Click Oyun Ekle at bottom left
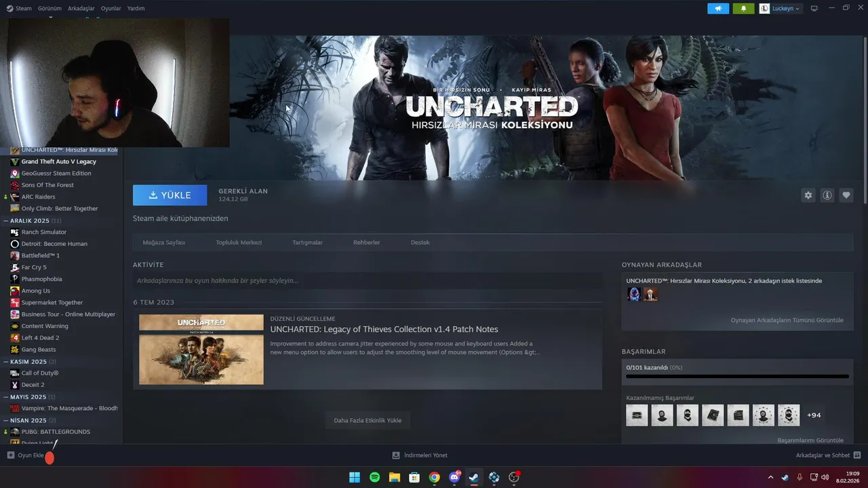 tap(25, 455)
